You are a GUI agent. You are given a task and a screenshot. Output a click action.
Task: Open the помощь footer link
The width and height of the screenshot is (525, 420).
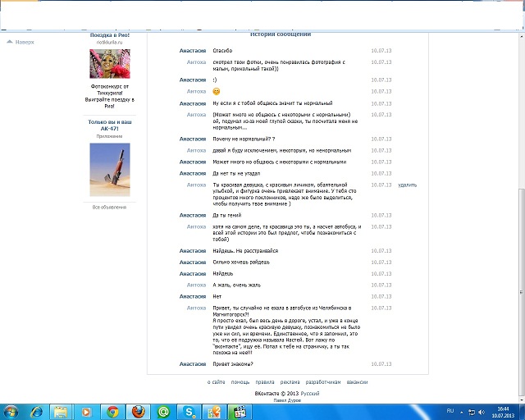coord(240,382)
